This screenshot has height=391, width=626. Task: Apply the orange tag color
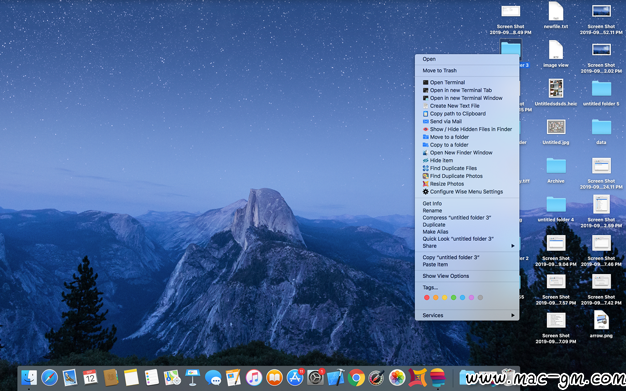(x=436, y=298)
